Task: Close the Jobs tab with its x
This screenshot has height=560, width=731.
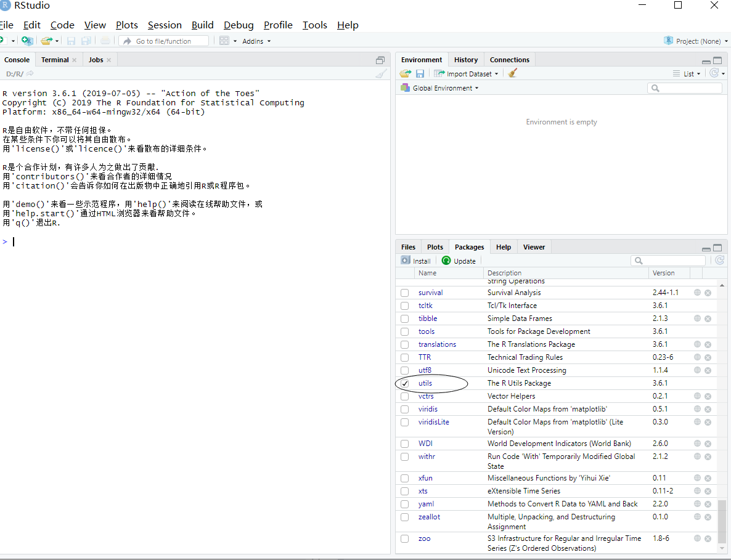Action: (108, 60)
